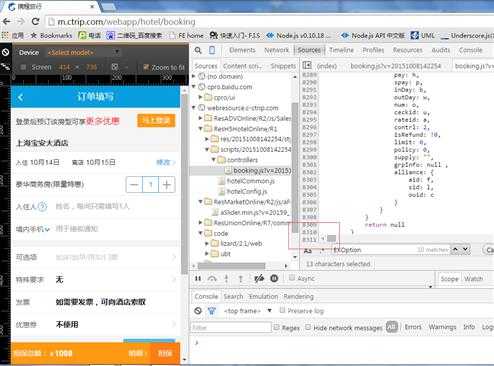Switch to the Profiles panel tab

tap(373, 50)
